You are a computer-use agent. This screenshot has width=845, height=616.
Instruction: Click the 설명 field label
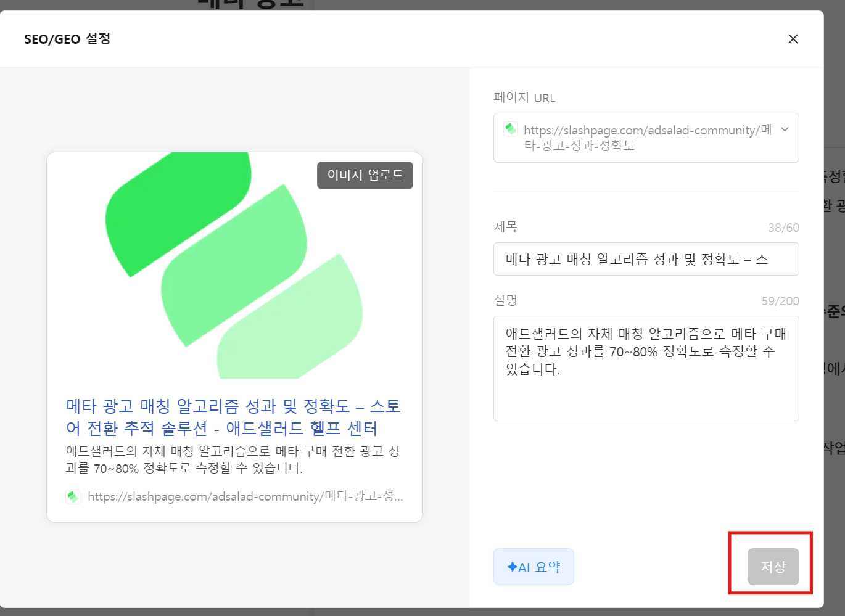click(x=505, y=300)
